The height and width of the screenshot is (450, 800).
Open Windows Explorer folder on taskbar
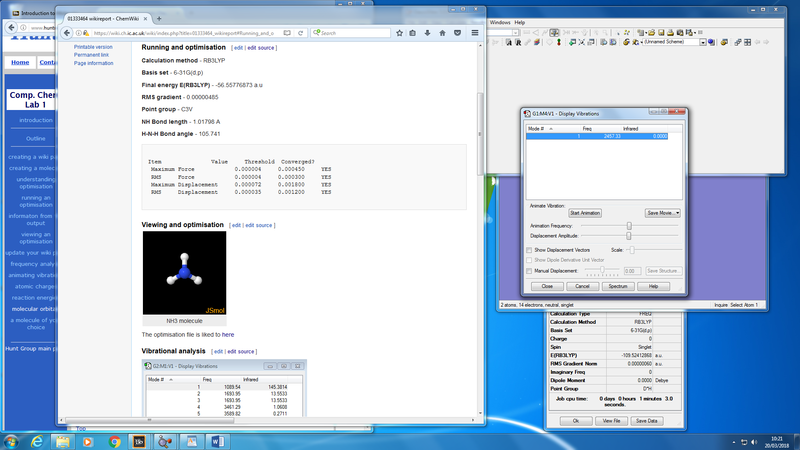point(63,441)
